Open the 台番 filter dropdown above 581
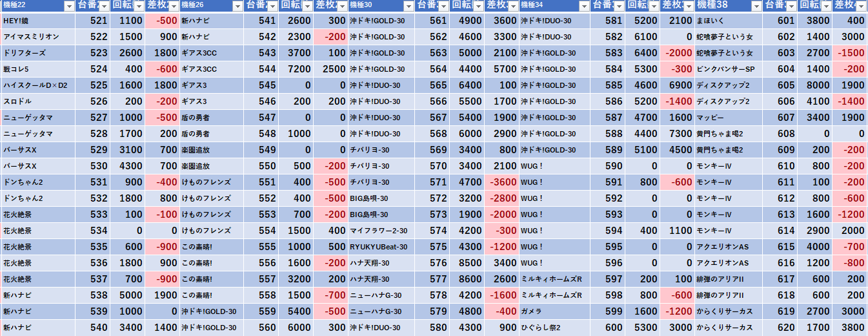868x336 pixels. coord(619,6)
